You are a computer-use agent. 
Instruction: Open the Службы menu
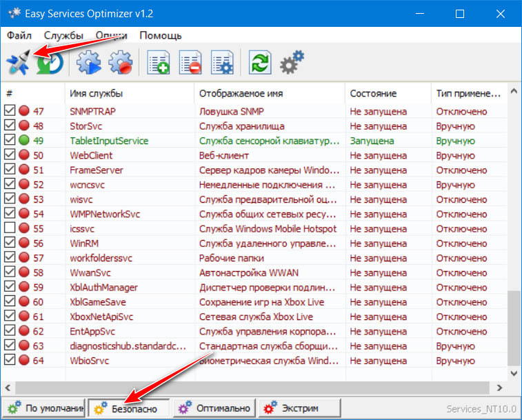point(63,35)
